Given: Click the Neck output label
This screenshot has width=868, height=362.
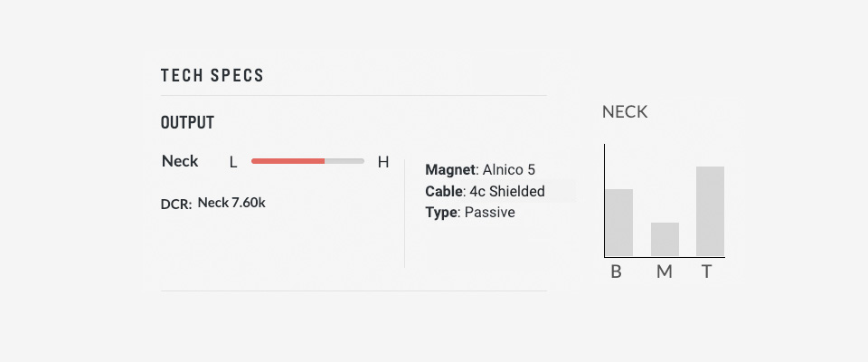Looking at the screenshot, I should coord(180,161).
